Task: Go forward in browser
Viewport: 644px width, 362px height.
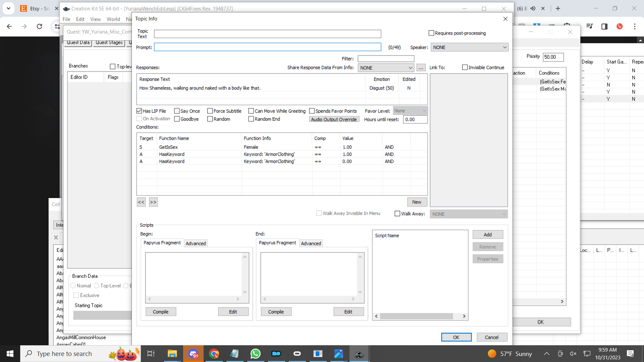Action: [x=24, y=26]
